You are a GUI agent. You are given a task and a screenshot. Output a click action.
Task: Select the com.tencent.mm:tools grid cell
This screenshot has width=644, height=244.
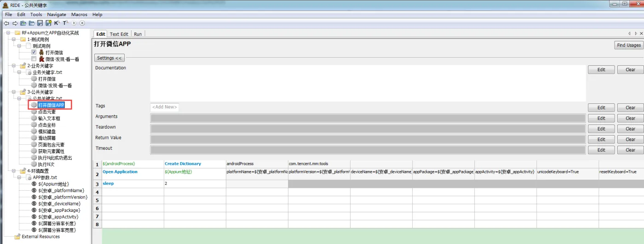pyautogui.click(x=319, y=164)
